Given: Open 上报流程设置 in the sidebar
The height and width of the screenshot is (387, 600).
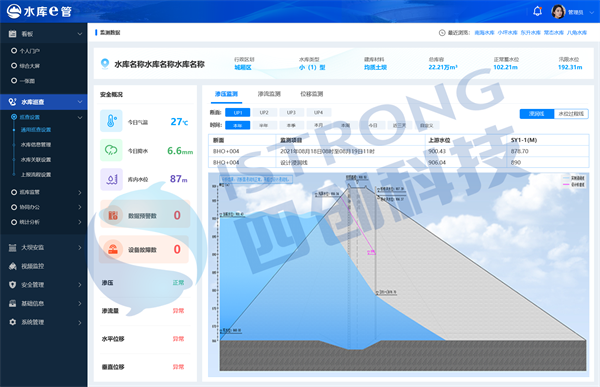Looking at the screenshot, I should [x=36, y=174].
